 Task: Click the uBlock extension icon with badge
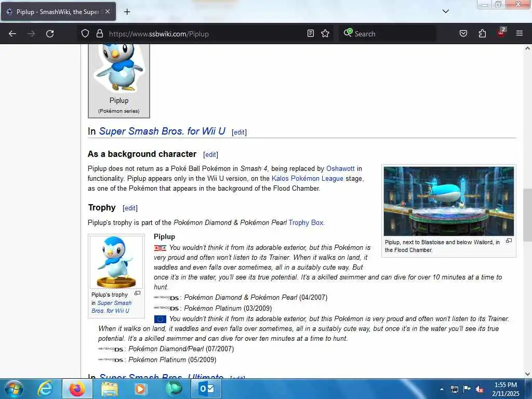(501, 33)
